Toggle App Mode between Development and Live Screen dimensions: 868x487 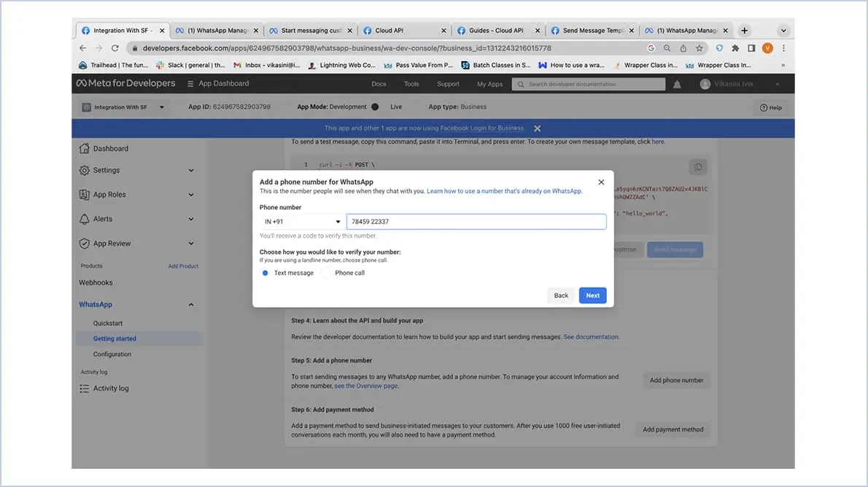[376, 107]
